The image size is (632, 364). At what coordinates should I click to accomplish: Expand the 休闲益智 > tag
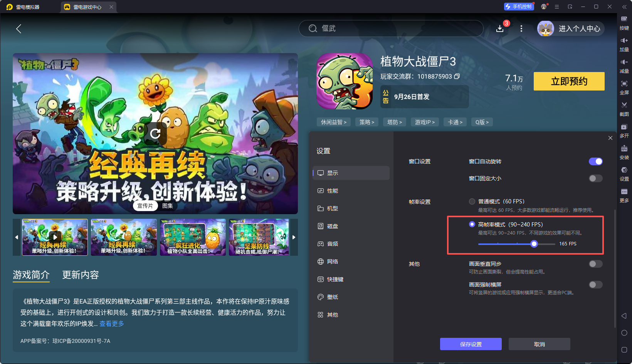(x=334, y=122)
